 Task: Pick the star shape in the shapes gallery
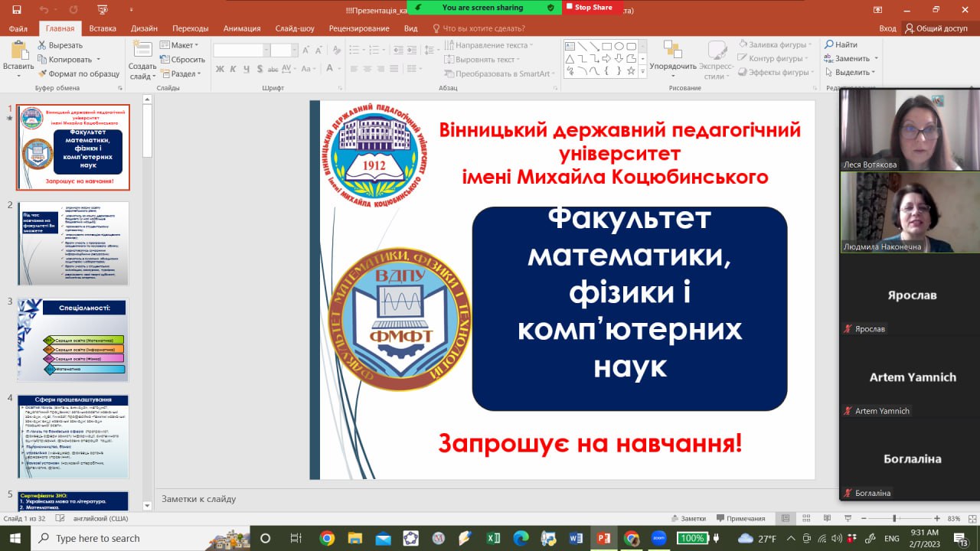(x=632, y=70)
